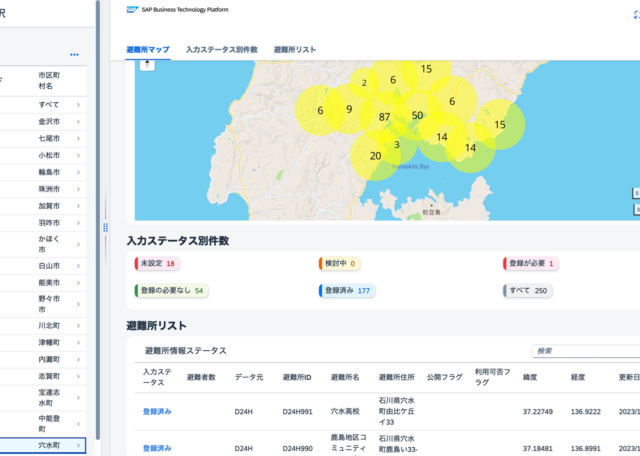Select the map cluster labeled 50

coord(418,117)
